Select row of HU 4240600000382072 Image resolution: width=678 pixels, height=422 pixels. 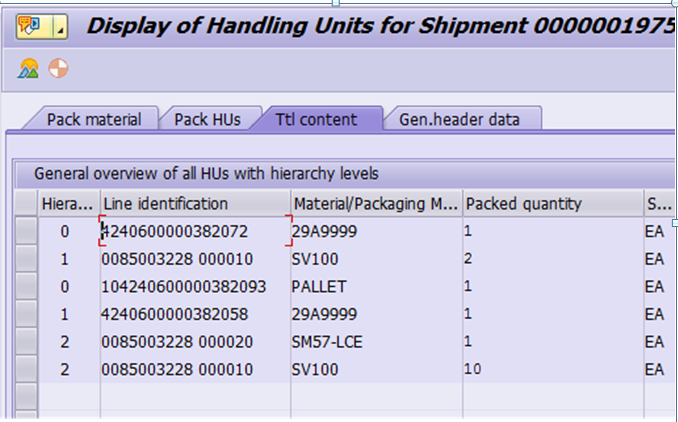coord(26,231)
